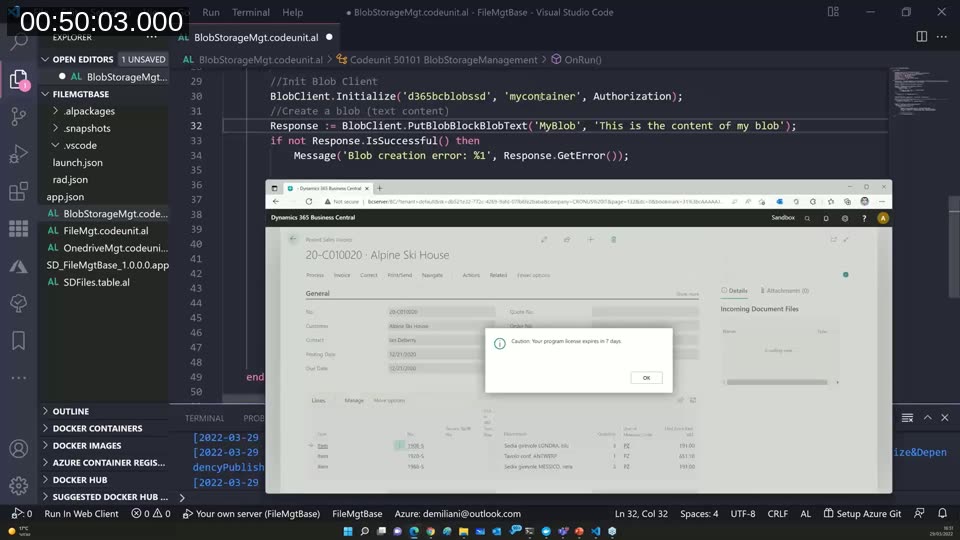Expand the .snapshots folder

coord(87,128)
